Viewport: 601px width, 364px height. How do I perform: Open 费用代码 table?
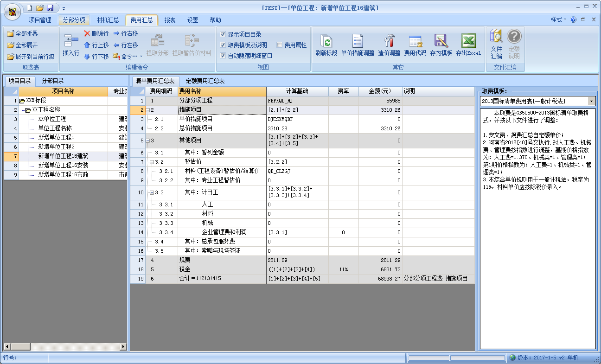(415, 45)
